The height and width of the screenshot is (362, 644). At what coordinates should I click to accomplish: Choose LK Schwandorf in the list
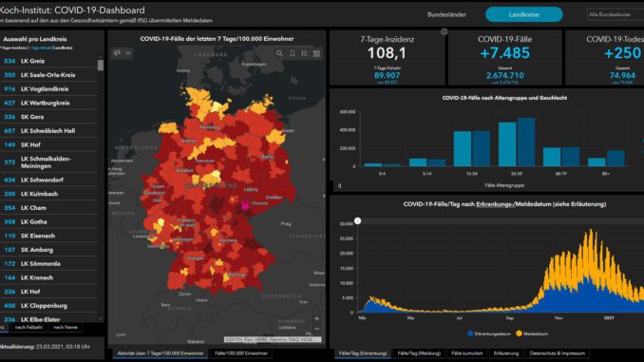tap(48, 180)
